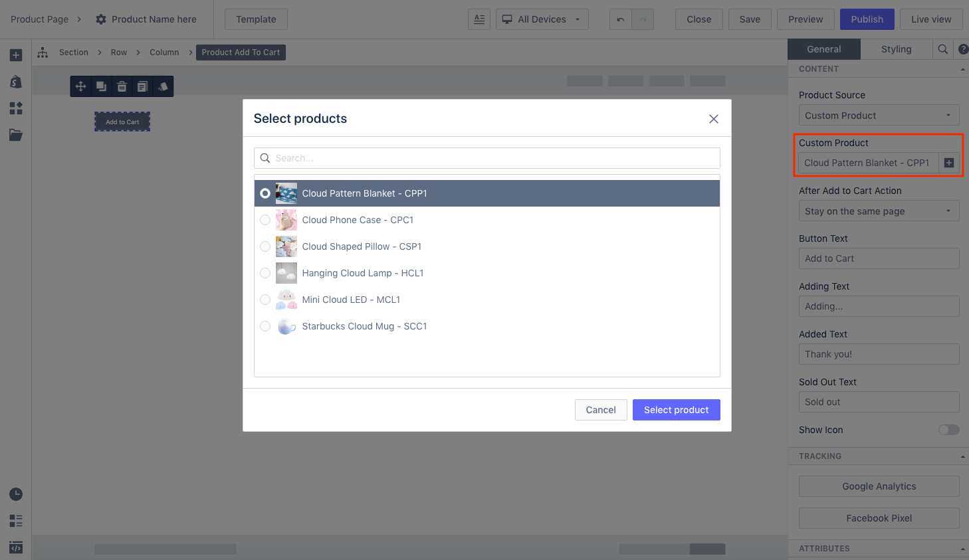Switch to the Styling tab

[896, 49]
